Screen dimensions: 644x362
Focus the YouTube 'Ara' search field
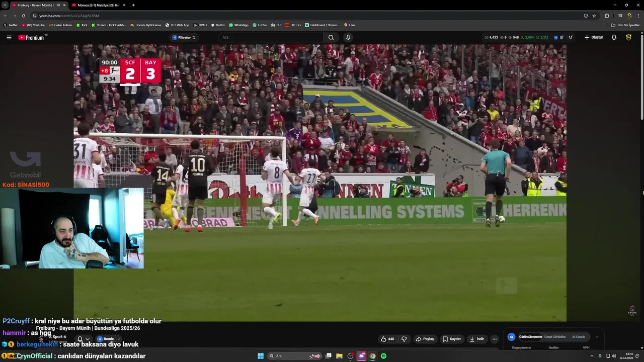pos(272,37)
